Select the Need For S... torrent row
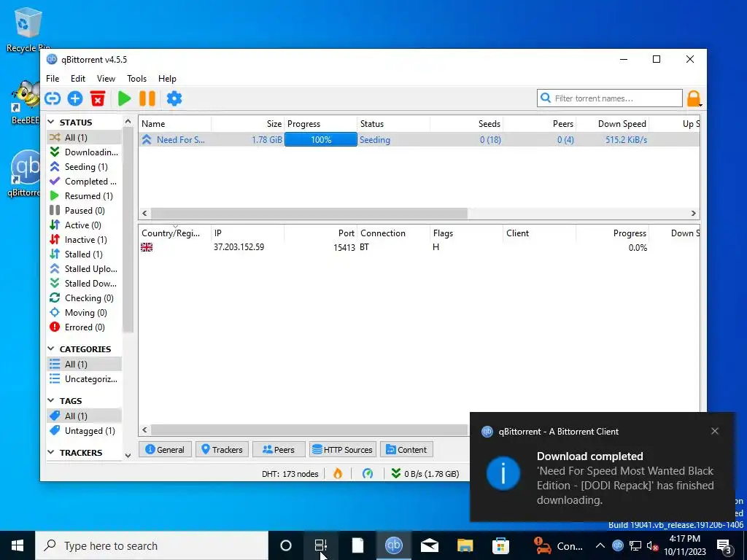 pos(419,139)
